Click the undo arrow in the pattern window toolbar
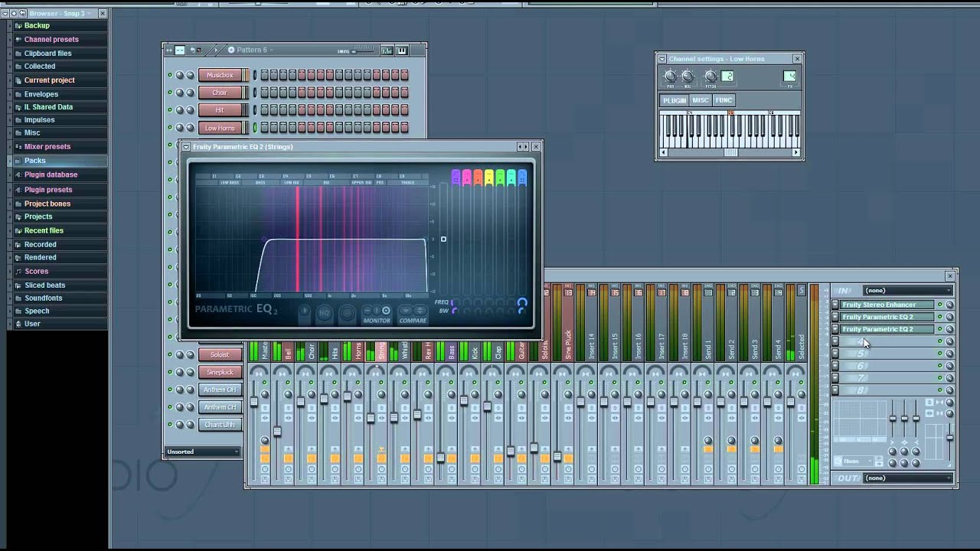Image resolution: width=980 pixels, height=551 pixels. coord(191,50)
